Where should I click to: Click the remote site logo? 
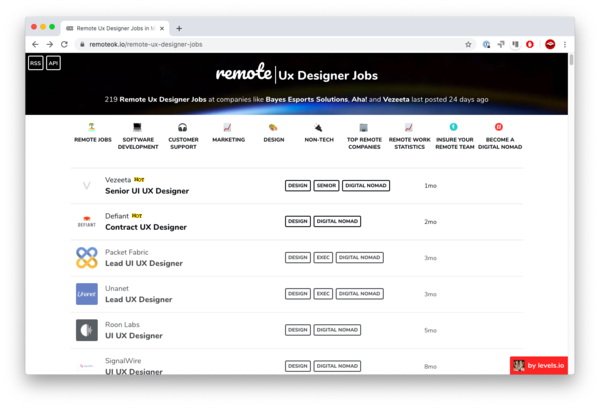243,72
